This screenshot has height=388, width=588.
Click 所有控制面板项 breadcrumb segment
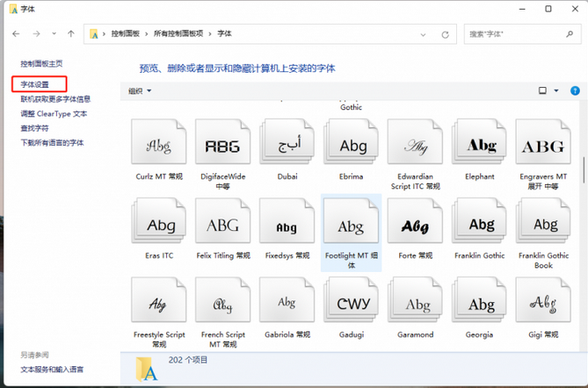178,33
